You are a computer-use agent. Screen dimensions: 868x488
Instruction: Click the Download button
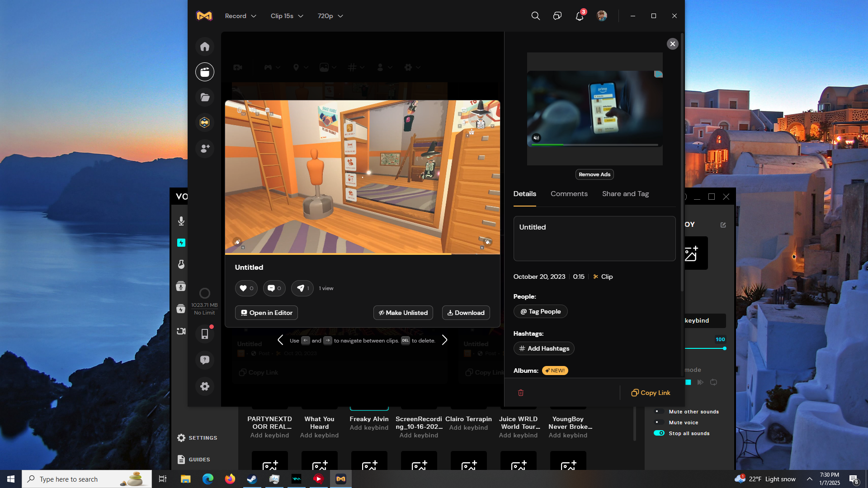466,313
